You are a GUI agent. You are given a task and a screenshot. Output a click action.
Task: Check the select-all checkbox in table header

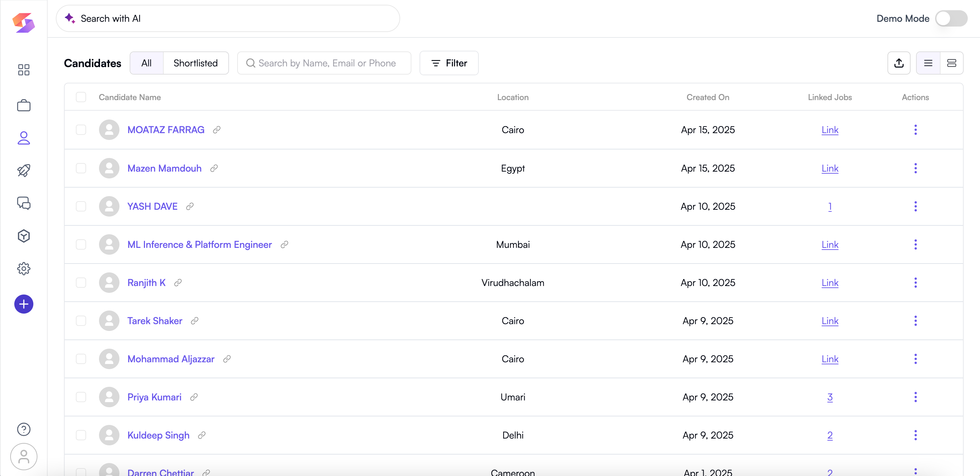pos(81,97)
